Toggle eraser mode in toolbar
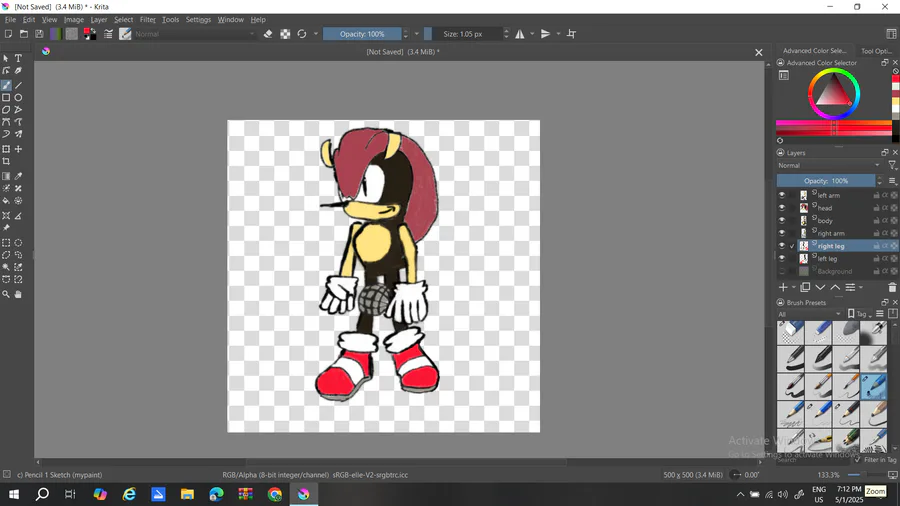Image resolution: width=900 pixels, height=506 pixels. coord(268,34)
